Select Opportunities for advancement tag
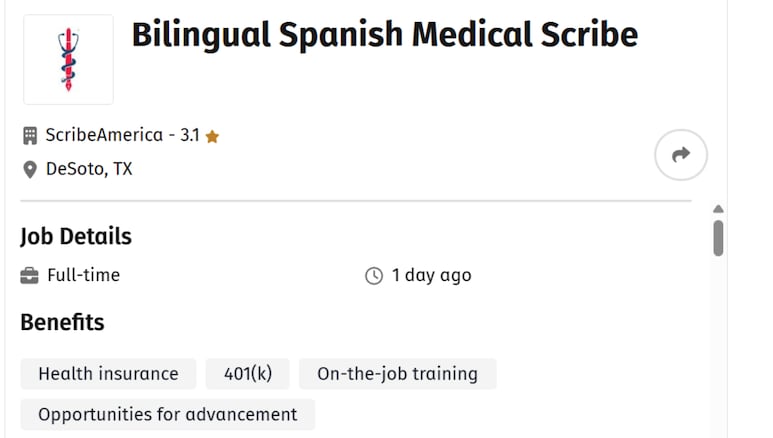The width and height of the screenshot is (773, 438). [x=168, y=414]
